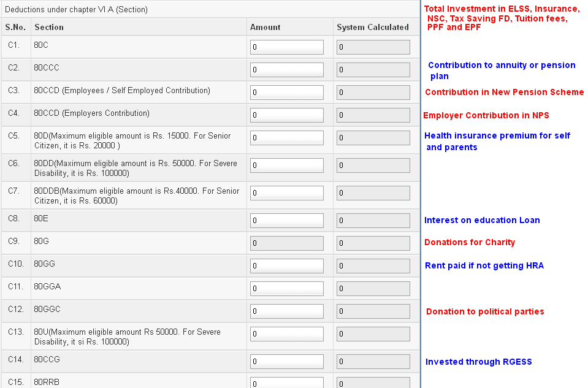Click the '80GGA' section label

(47, 286)
